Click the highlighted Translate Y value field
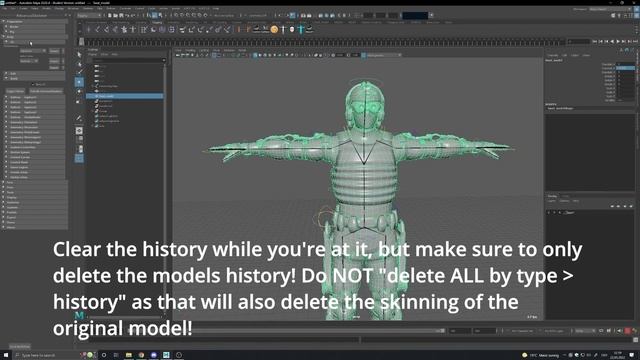 tap(625, 68)
